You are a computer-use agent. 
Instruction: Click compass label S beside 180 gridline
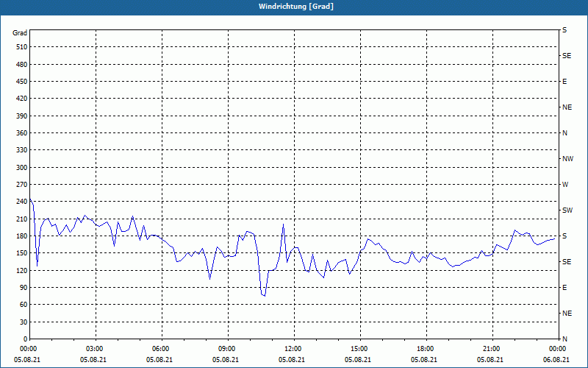[564, 236]
